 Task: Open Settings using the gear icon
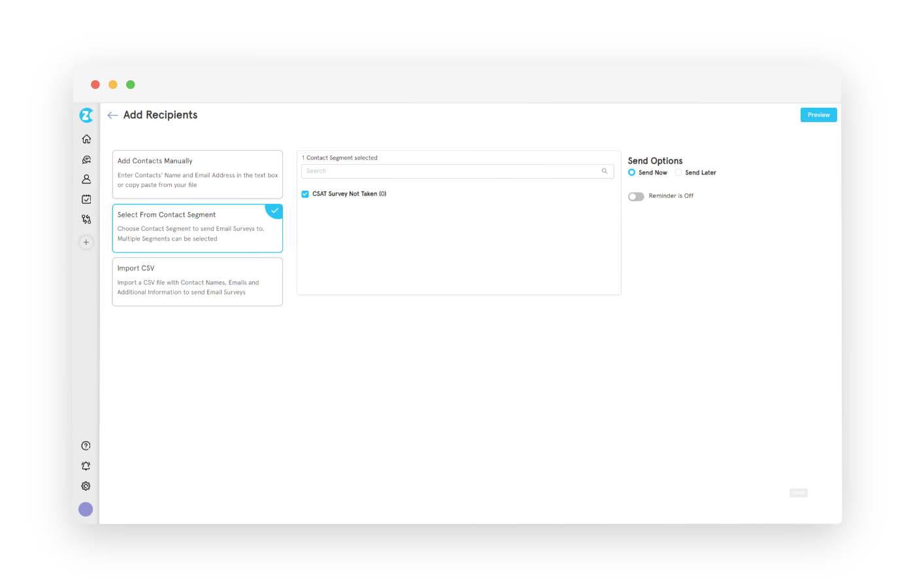tap(86, 485)
